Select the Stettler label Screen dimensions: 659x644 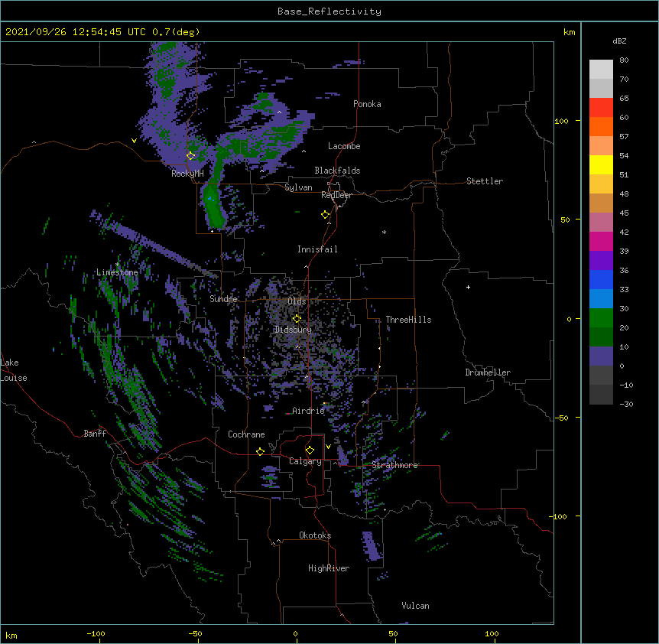click(x=485, y=181)
